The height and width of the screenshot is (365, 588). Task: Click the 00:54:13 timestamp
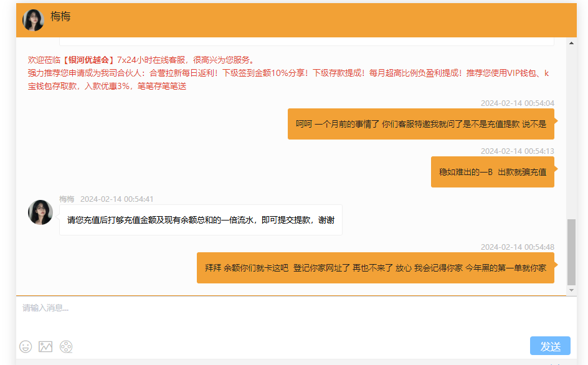click(x=517, y=151)
